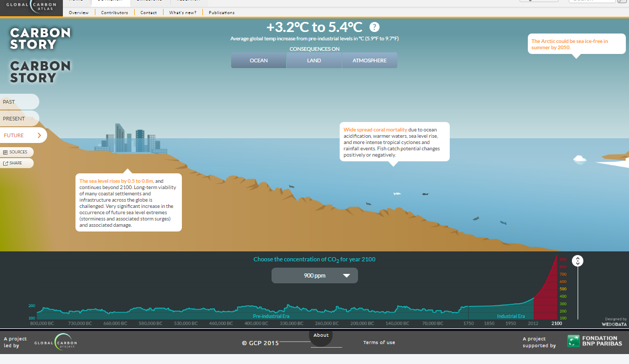The image size is (629, 364).
Task: Click the About footer button
Action: (x=321, y=335)
